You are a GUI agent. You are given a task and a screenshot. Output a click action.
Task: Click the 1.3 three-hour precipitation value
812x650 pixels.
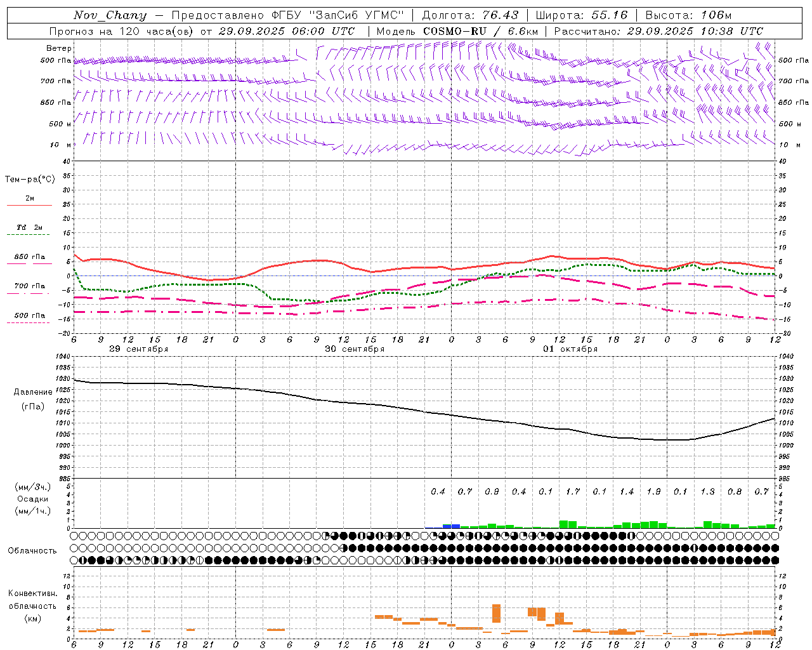click(707, 492)
